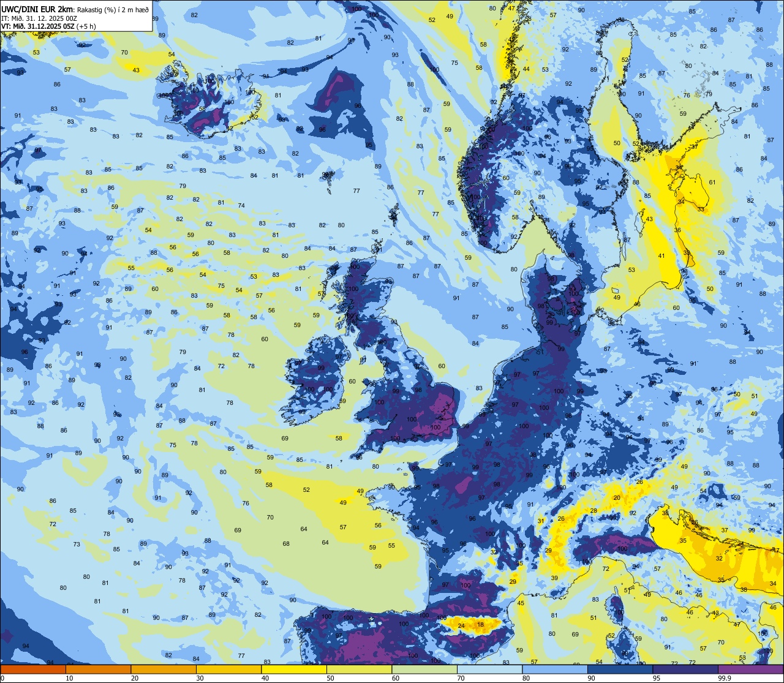Viewport: 784px width, 683px height.
Task: Click the legend tick label 30
Action: tap(200, 678)
